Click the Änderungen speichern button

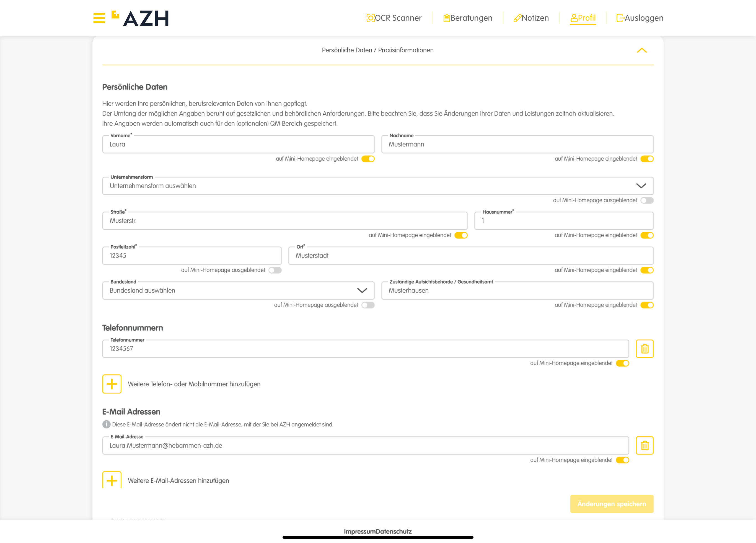611,504
